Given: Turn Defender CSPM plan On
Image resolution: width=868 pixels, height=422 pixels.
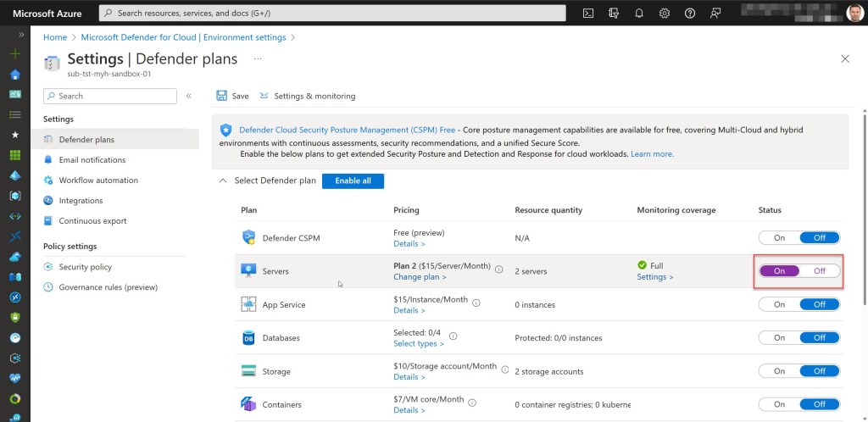Looking at the screenshot, I should [x=779, y=238].
